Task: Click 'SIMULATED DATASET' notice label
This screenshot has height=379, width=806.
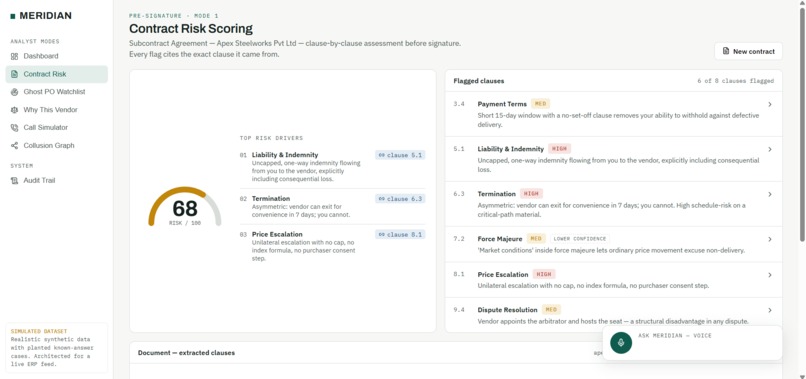Action: pos(39,331)
